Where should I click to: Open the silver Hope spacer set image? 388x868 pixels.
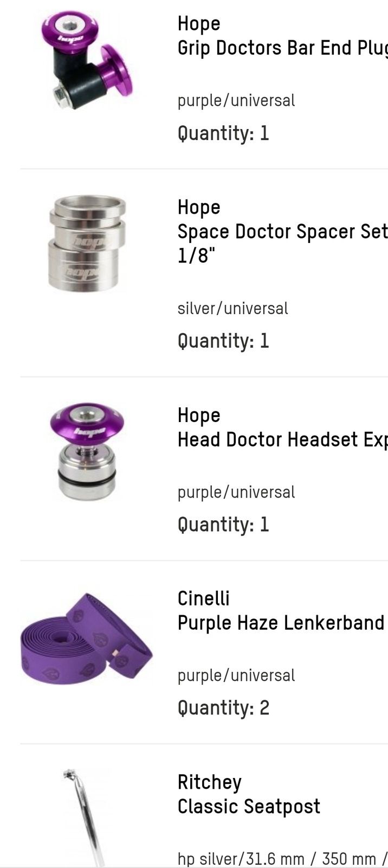click(x=87, y=243)
